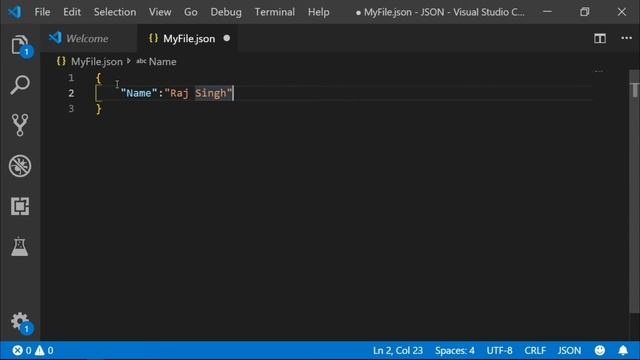Viewport: 640px width, 360px height.
Task: Open the Debug menu
Action: 226,12
